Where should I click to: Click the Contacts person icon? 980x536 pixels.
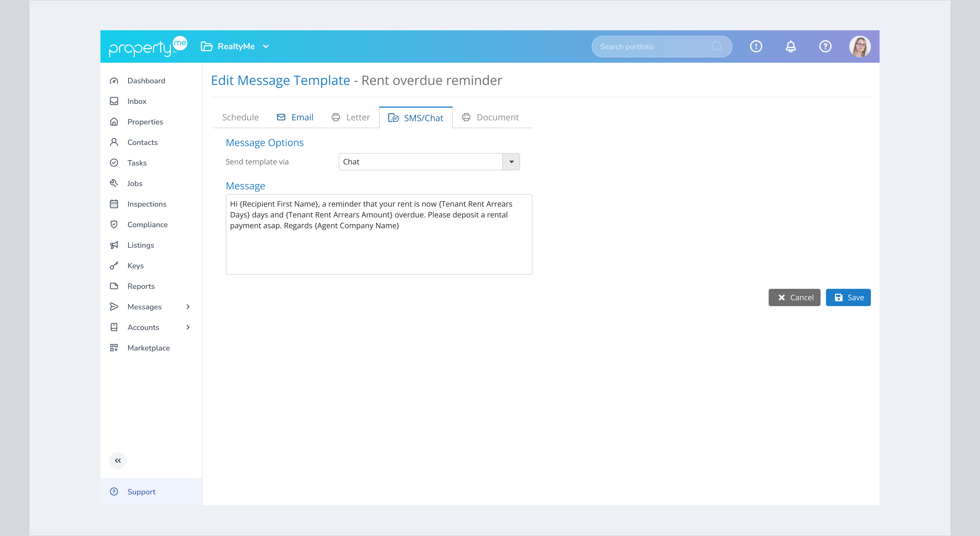point(114,142)
